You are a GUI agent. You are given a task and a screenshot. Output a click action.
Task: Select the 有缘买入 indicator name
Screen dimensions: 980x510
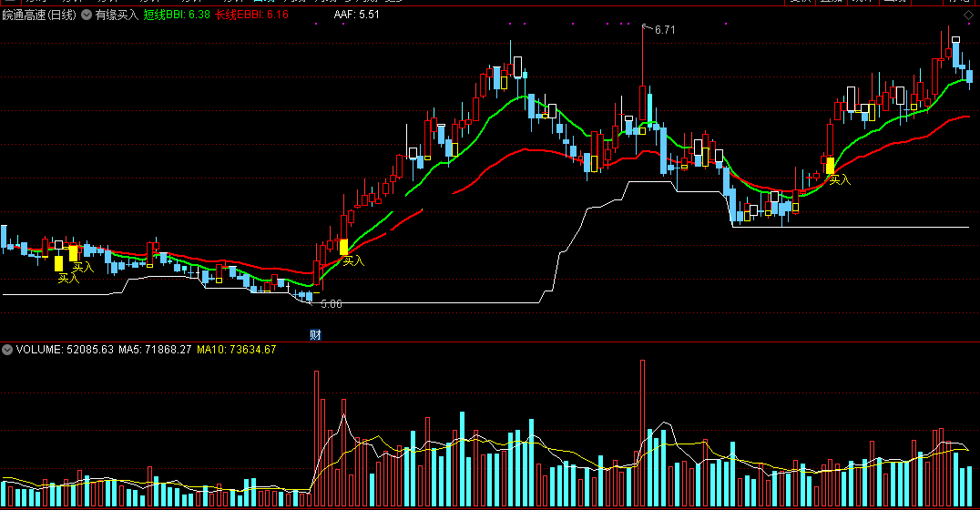[x=117, y=15]
